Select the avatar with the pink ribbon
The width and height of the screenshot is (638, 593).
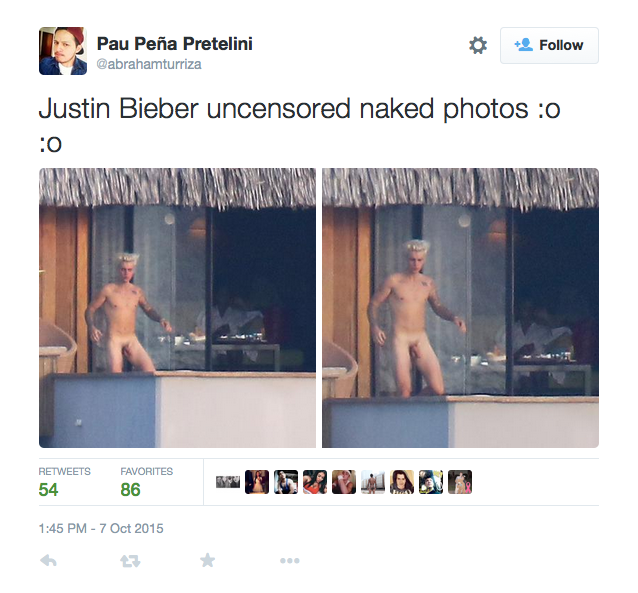click(x=460, y=482)
